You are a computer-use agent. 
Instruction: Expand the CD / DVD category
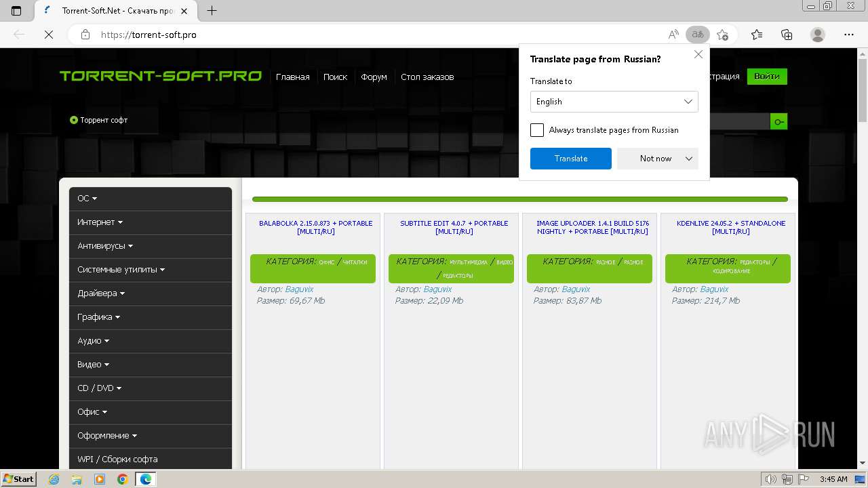[151, 388]
